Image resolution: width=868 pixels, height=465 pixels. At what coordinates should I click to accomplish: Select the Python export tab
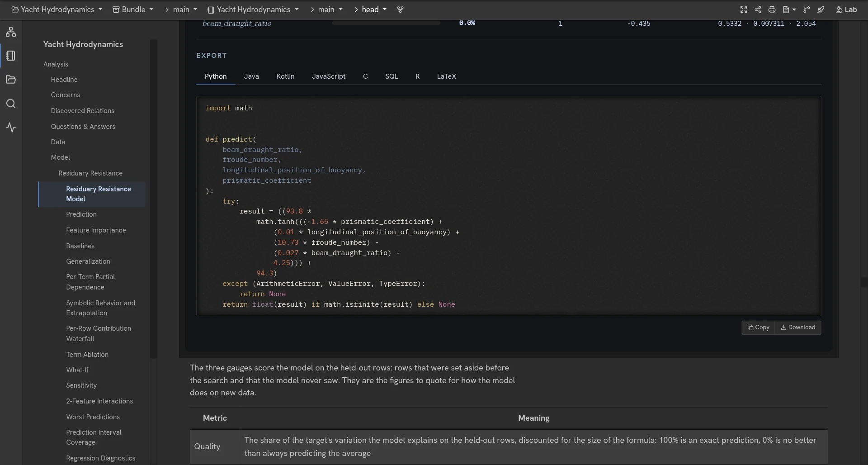pos(216,76)
